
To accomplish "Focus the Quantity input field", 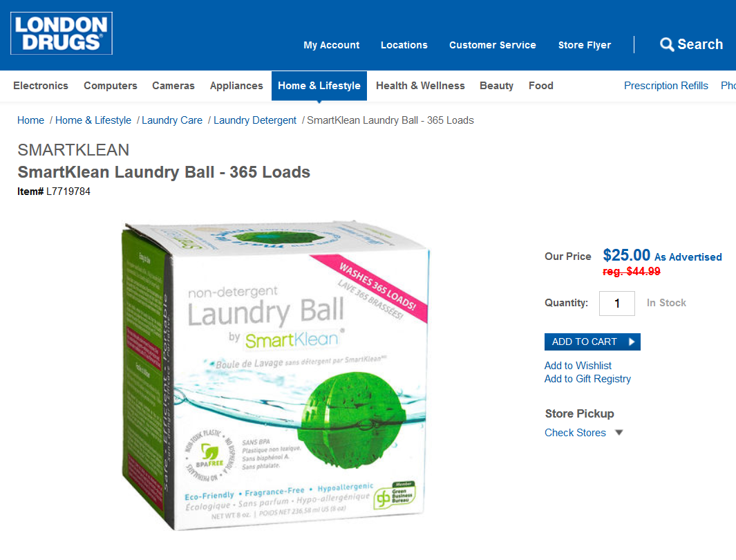I will [616, 304].
